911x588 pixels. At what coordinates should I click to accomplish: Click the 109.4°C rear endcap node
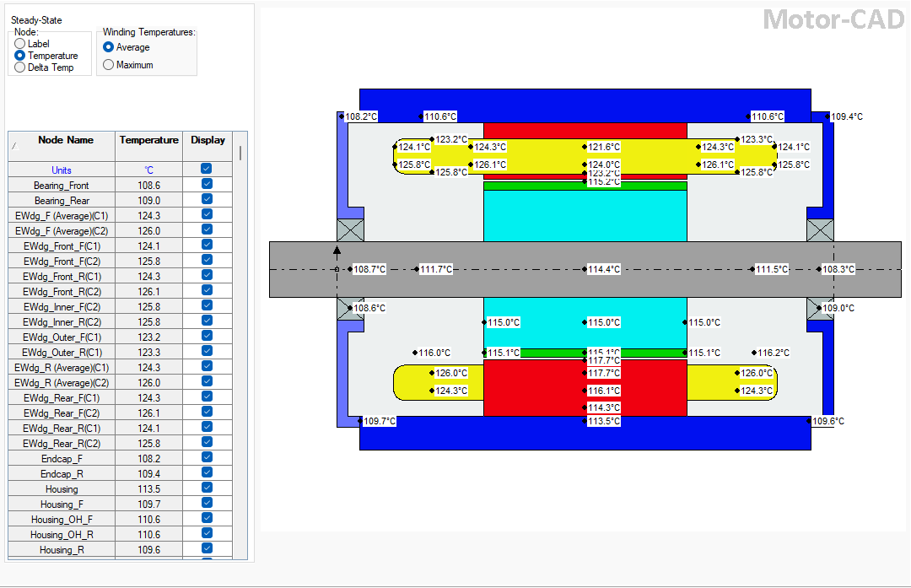click(x=847, y=116)
